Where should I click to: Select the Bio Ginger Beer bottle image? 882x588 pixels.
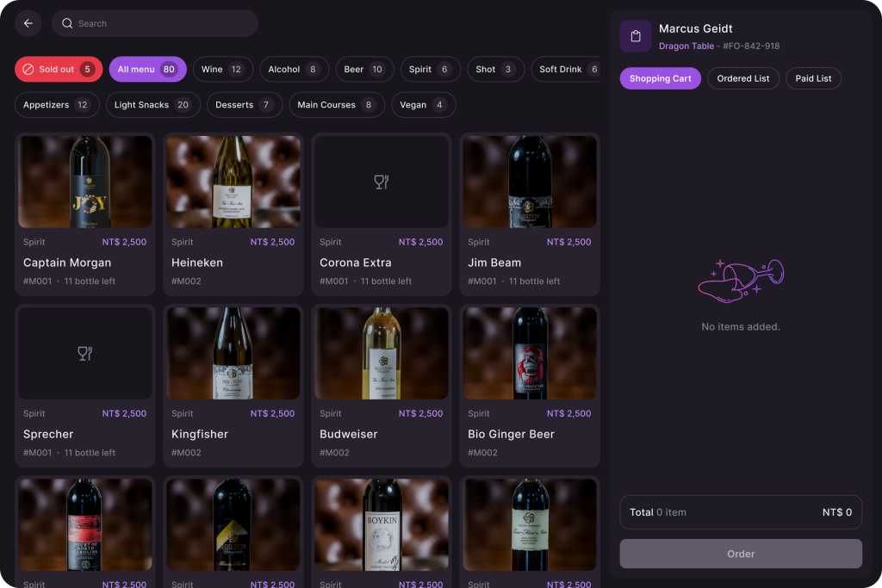pyautogui.click(x=530, y=353)
